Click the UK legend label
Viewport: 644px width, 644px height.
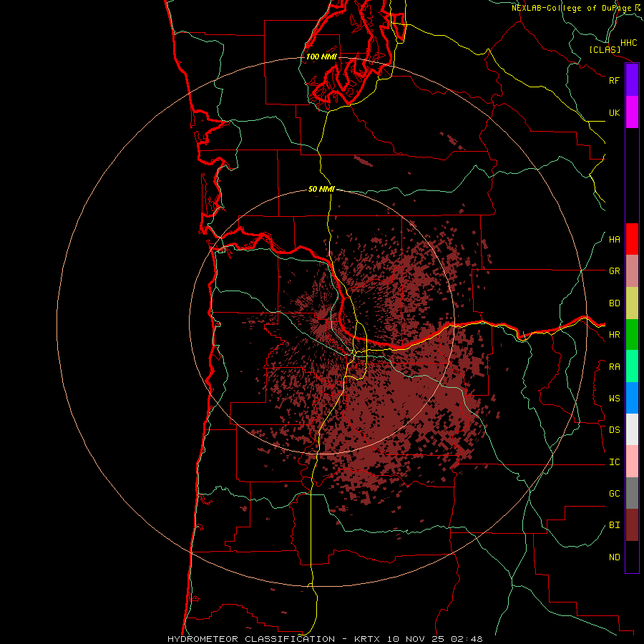[x=614, y=112]
